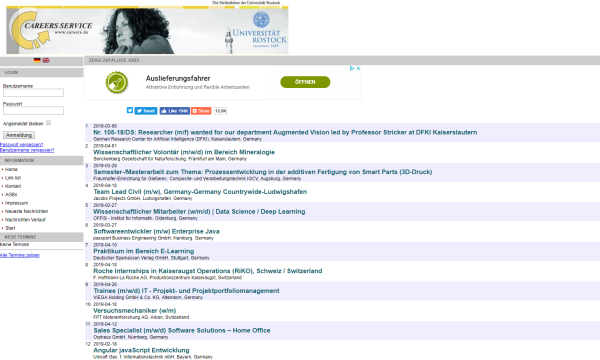
Task: Click the ad description about flexible Arbeitszeiten
Action: [197, 87]
